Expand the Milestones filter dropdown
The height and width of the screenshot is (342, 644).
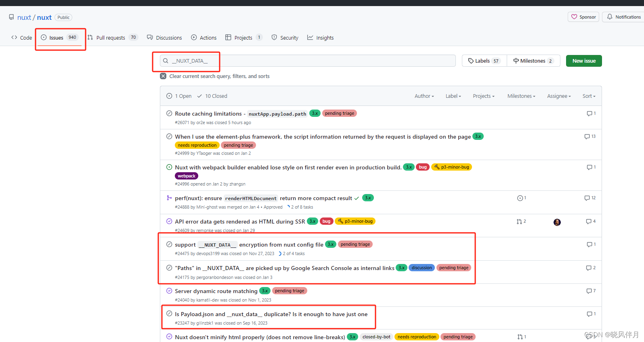pyautogui.click(x=521, y=96)
